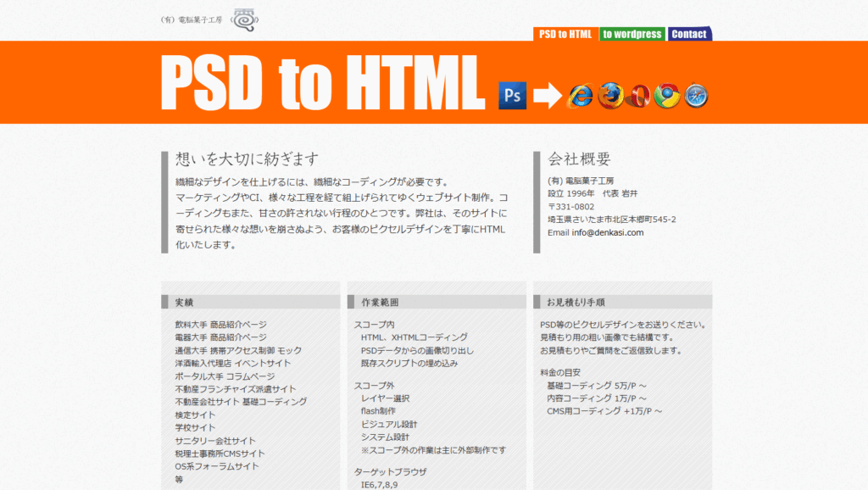Click 検定サイト entry

click(x=196, y=415)
